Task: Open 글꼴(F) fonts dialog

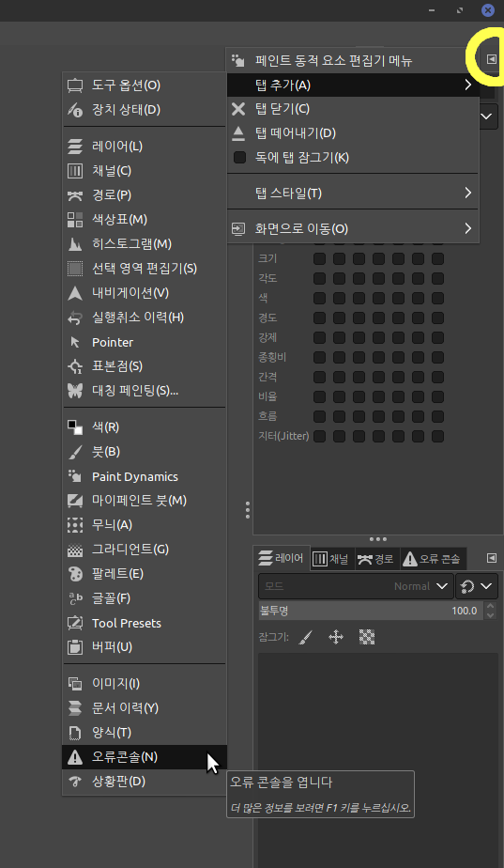Action: click(144, 598)
